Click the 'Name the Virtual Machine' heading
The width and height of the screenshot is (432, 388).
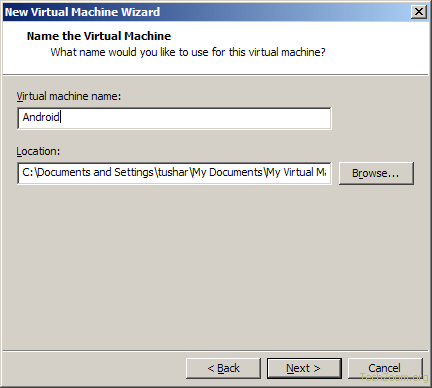pos(99,36)
